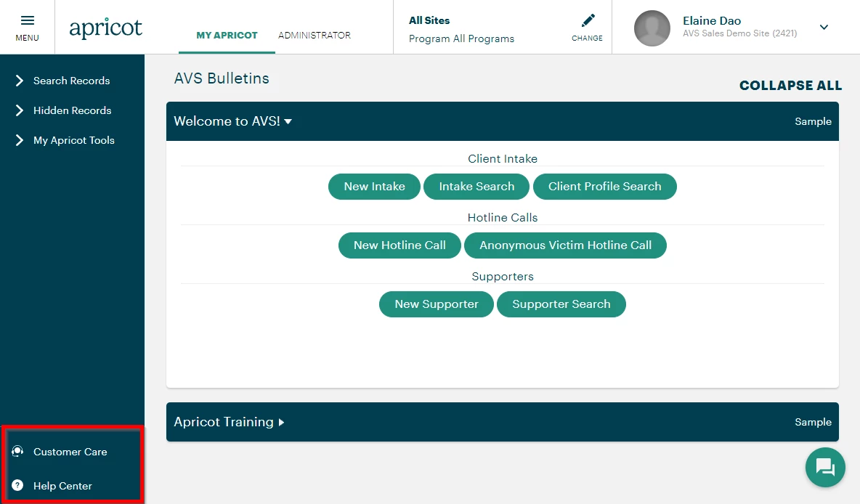Open Search Records in the sidebar

(x=71, y=81)
